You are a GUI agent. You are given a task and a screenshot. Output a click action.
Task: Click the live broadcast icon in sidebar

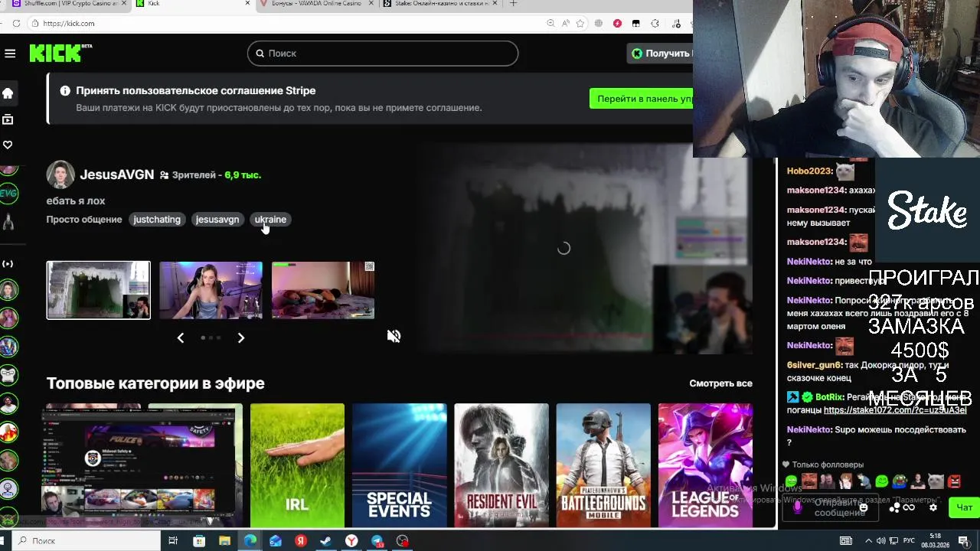8,264
